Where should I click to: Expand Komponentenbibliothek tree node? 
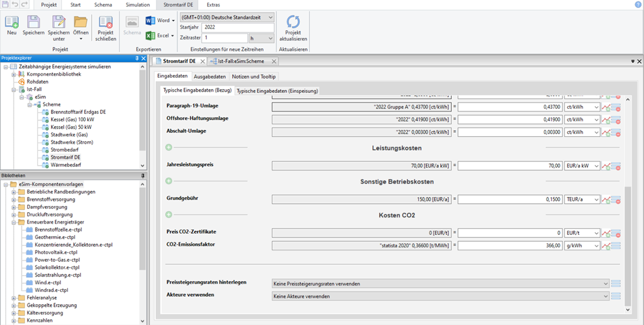tap(14, 74)
